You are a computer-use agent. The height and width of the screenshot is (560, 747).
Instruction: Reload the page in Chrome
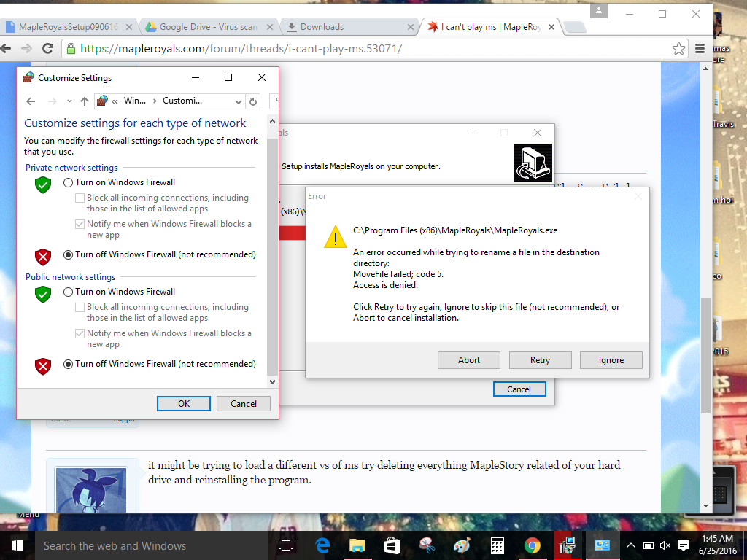[47, 48]
